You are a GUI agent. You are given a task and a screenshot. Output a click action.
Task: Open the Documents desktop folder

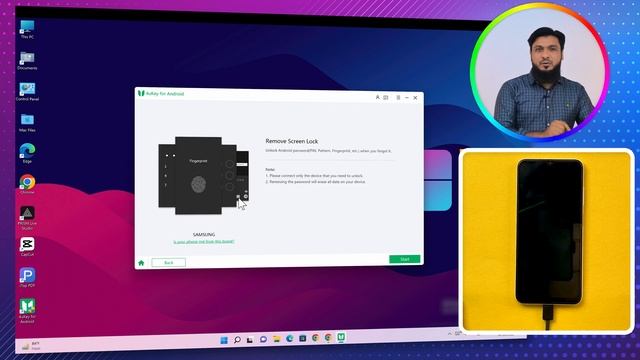(27, 60)
